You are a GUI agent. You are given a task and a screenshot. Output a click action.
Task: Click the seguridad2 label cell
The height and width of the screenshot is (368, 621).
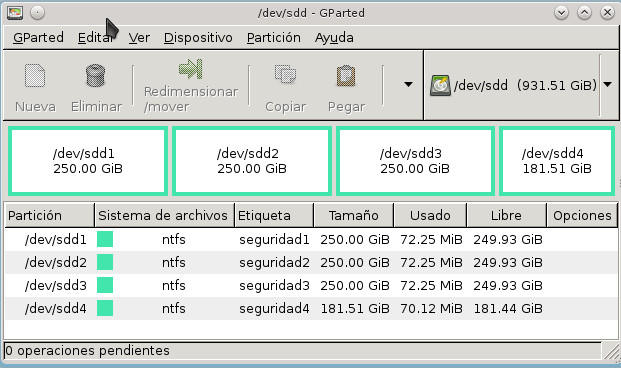pyautogui.click(x=274, y=263)
